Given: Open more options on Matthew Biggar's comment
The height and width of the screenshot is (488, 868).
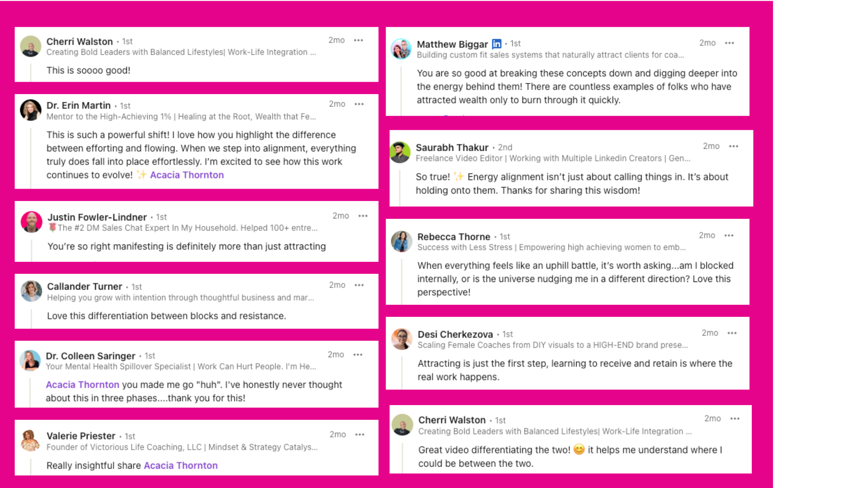Looking at the screenshot, I should pyautogui.click(x=729, y=43).
